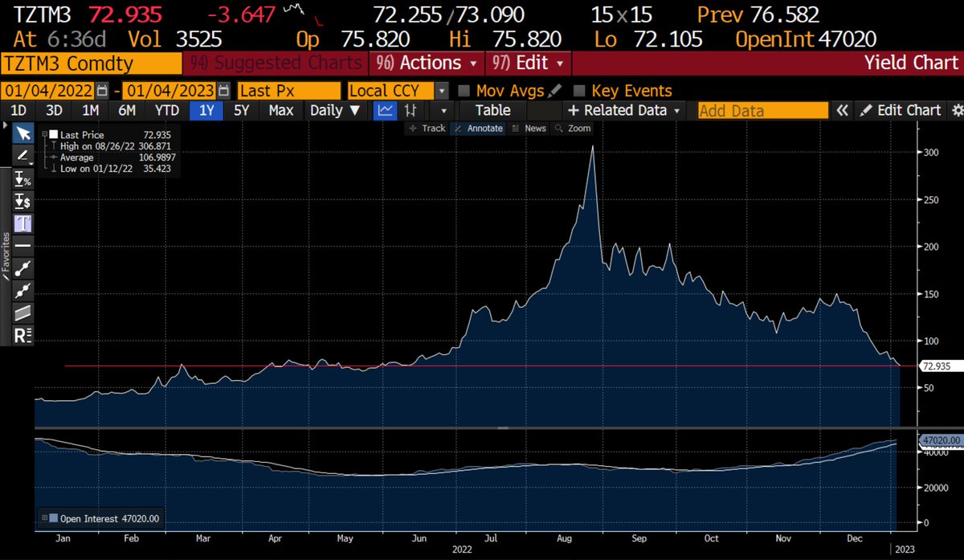Viewport: 964px width, 560px height.
Task: Click the Edit Chart button
Action: point(901,111)
